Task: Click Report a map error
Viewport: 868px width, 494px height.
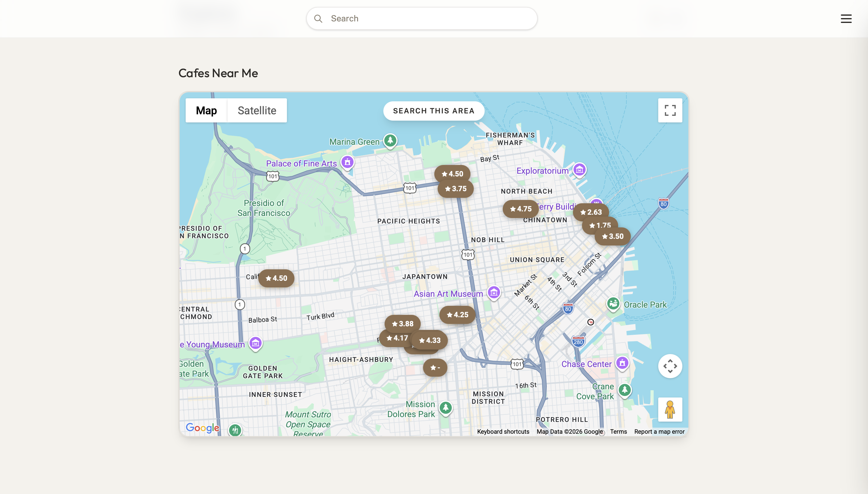Action: click(x=659, y=431)
